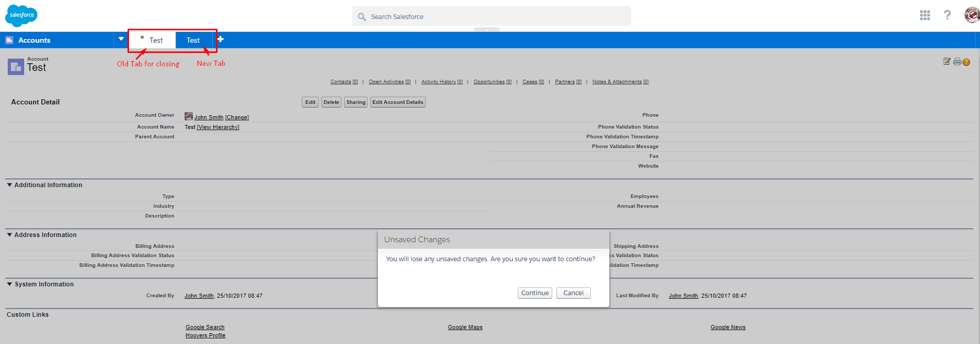The width and height of the screenshot is (980, 344).
Task: Open the user profile avatar menu
Action: pos(972,15)
